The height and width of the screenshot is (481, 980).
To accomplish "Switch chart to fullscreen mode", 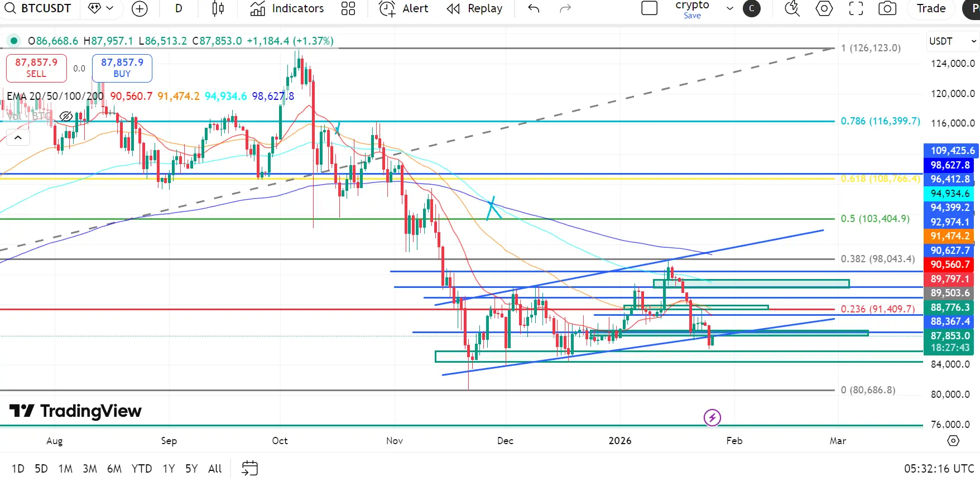I will (856, 8).
